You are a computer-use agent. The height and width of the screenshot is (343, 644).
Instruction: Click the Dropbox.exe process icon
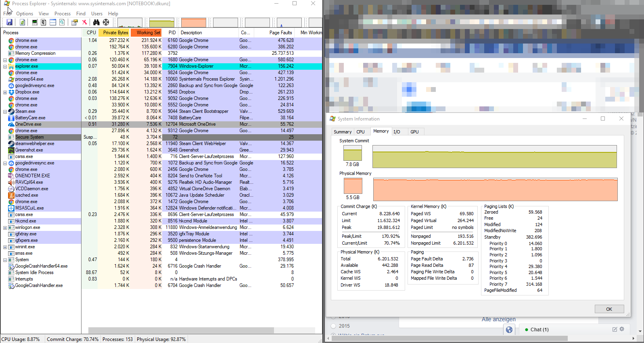pos(11,92)
